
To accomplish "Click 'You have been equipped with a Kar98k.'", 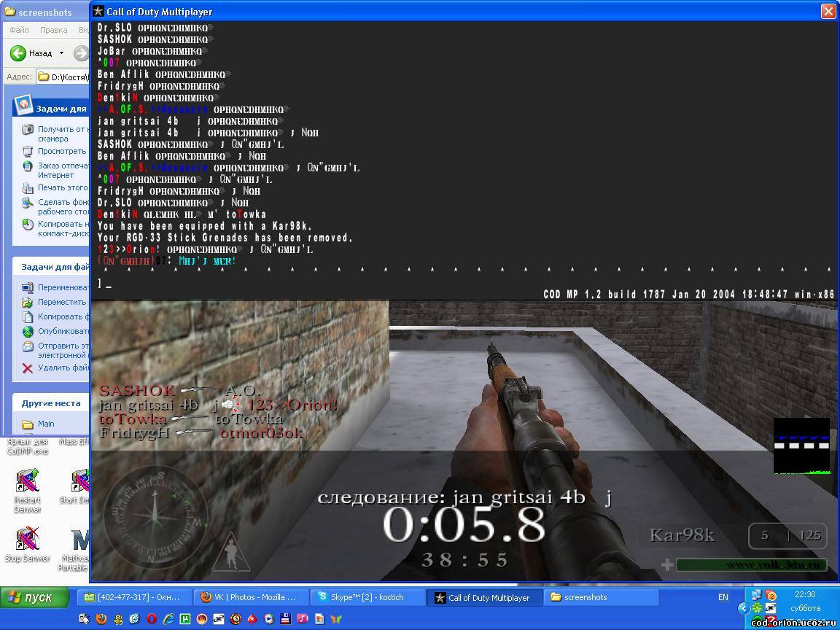I will point(205,226).
